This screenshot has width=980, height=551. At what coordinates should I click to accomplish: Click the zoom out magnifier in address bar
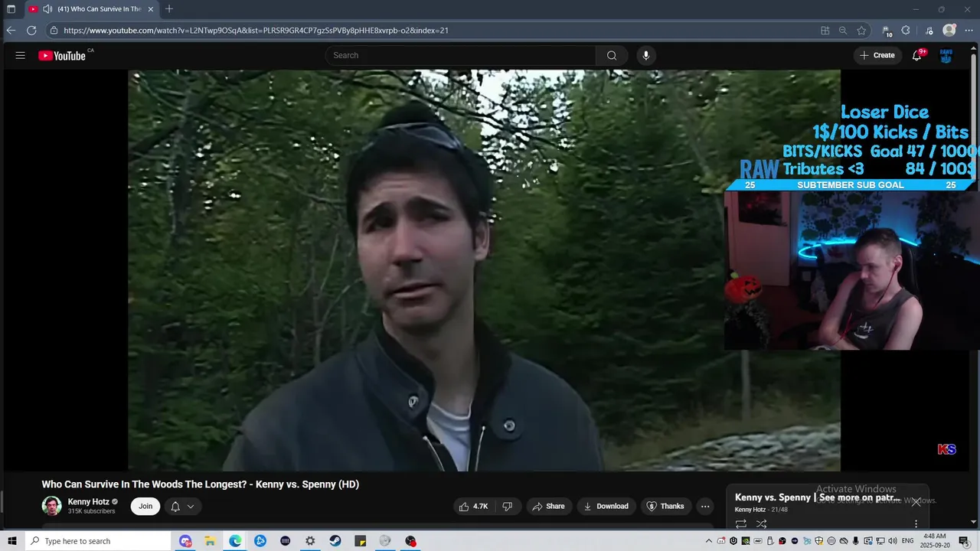pyautogui.click(x=843, y=31)
